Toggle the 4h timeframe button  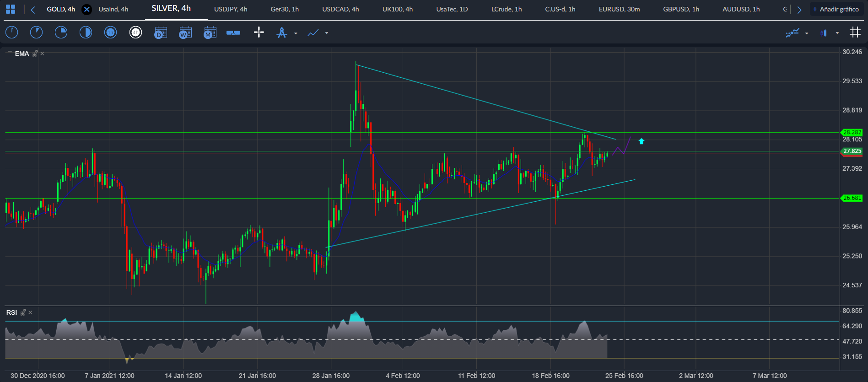point(135,32)
